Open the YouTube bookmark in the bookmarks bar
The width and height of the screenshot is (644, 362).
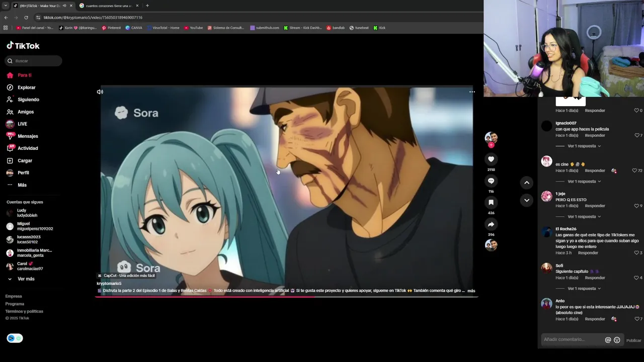coord(193,28)
